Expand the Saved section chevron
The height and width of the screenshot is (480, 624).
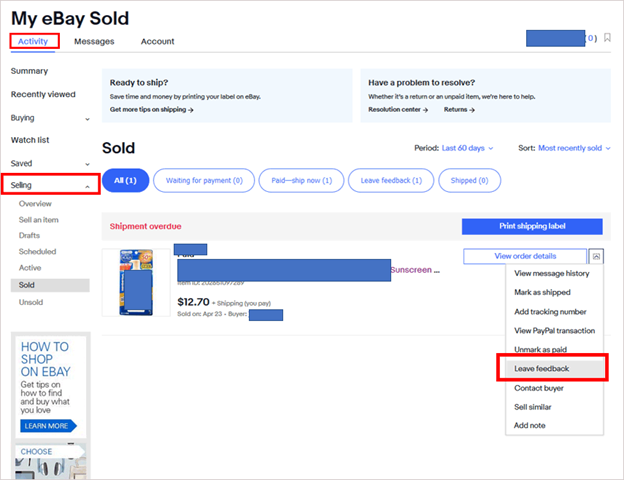[87, 164]
